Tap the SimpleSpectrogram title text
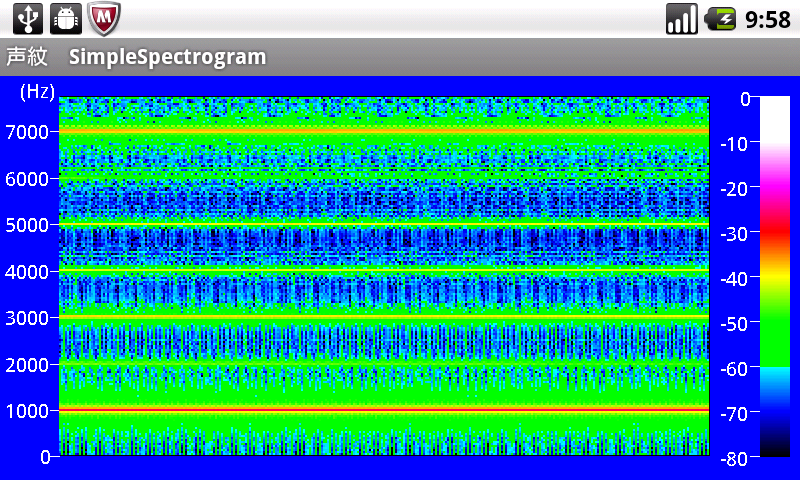This screenshot has width=800, height=480. 168,57
